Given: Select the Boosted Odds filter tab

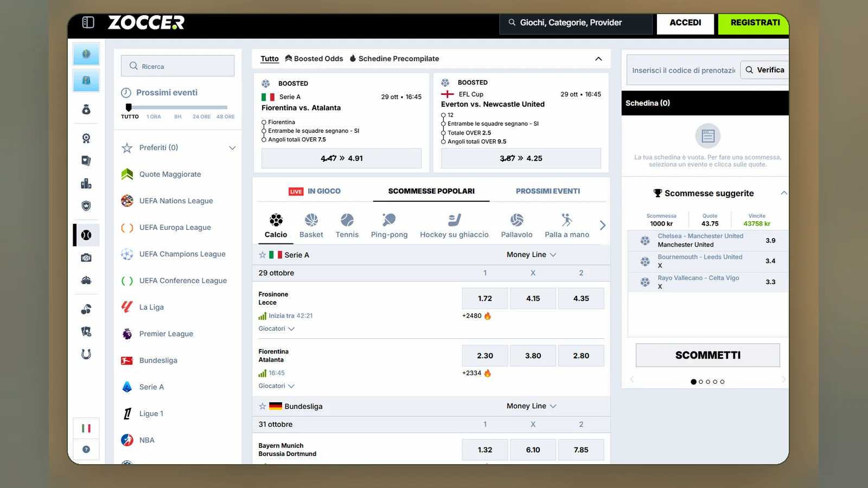Looking at the screenshot, I should (314, 59).
